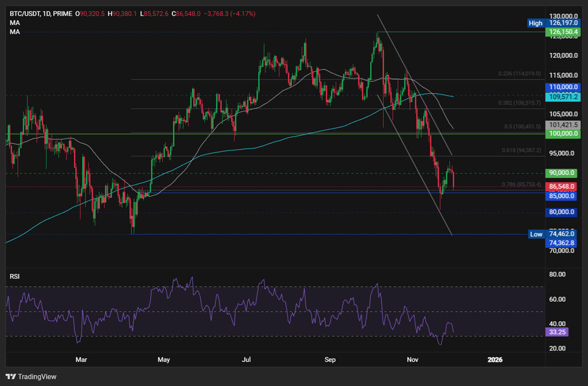
Task: Select the PRIME exchange label
Action: coord(62,14)
